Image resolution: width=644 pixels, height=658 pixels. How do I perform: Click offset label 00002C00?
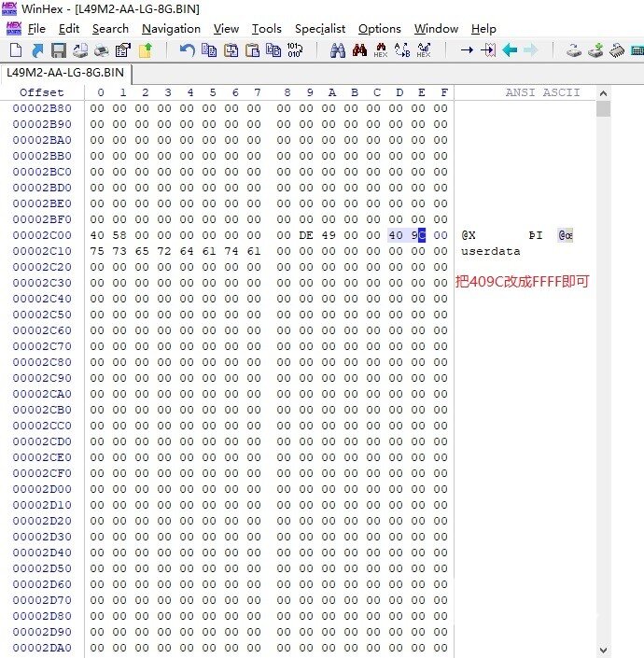tap(42, 235)
